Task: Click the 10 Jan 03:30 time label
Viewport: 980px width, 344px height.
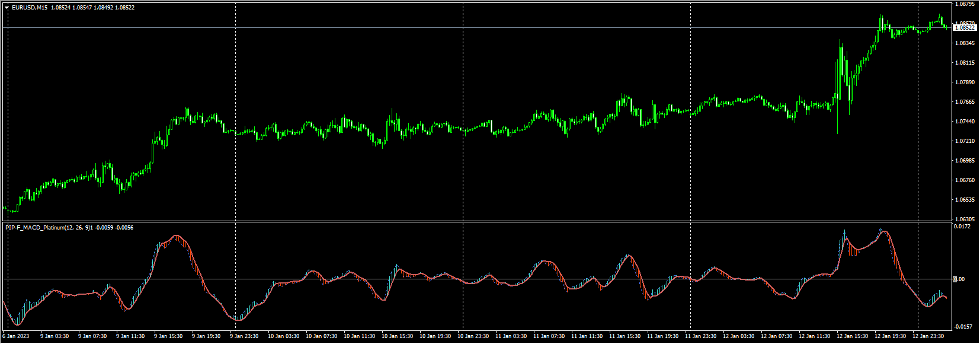Action: [283, 336]
